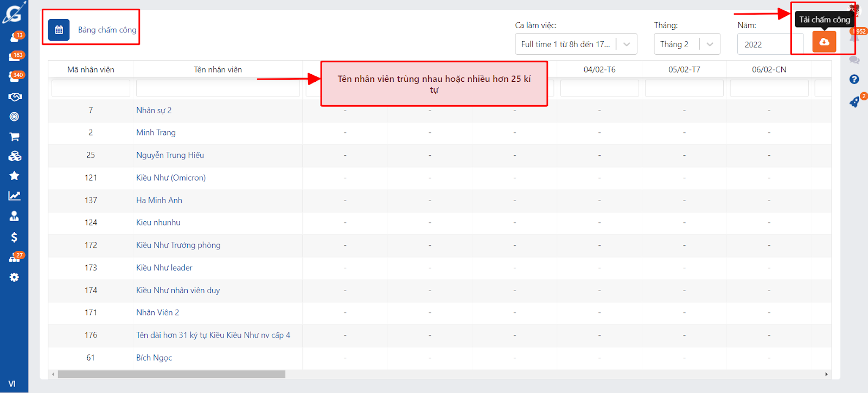Click the Mã nhân viên filter field
The image size is (868, 393).
point(91,88)
